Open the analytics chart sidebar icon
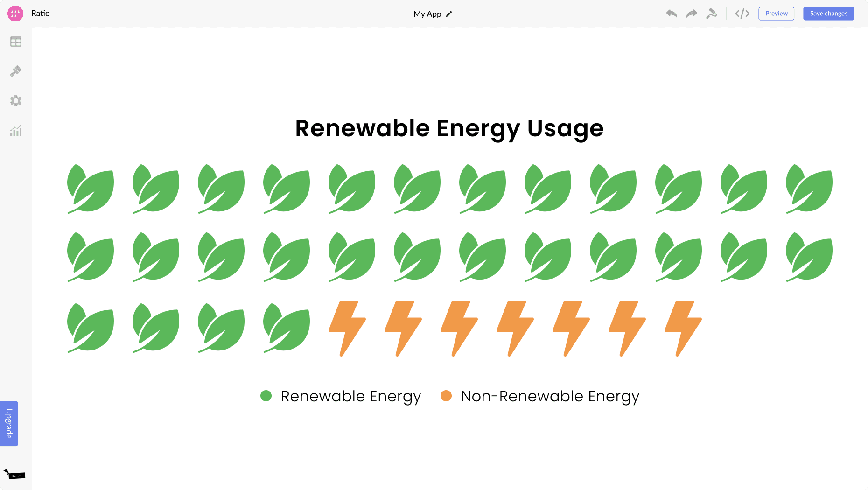Viewport: 868px width, 490px height. [x=16, y=131]
